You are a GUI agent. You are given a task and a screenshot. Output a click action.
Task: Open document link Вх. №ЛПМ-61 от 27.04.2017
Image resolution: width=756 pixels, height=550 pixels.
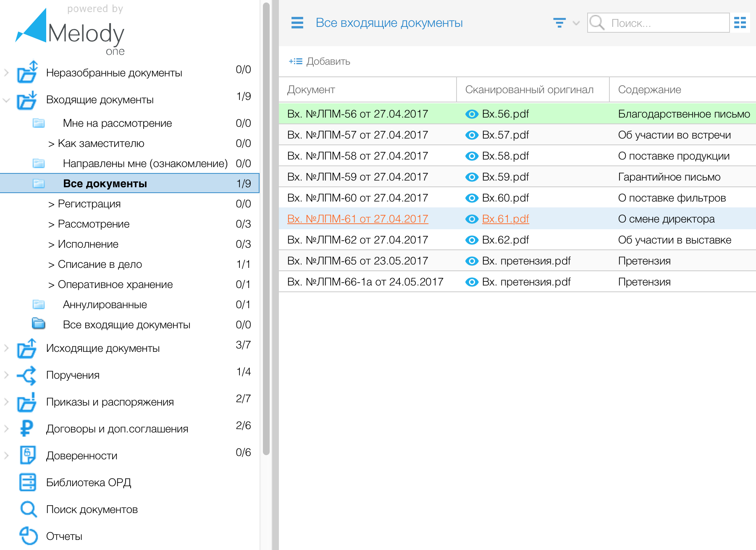tap(357, 219)
